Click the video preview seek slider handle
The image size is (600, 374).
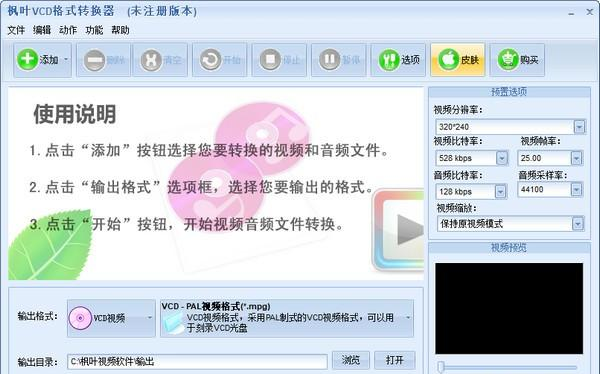pyautogui.click(x=441, y=367)
